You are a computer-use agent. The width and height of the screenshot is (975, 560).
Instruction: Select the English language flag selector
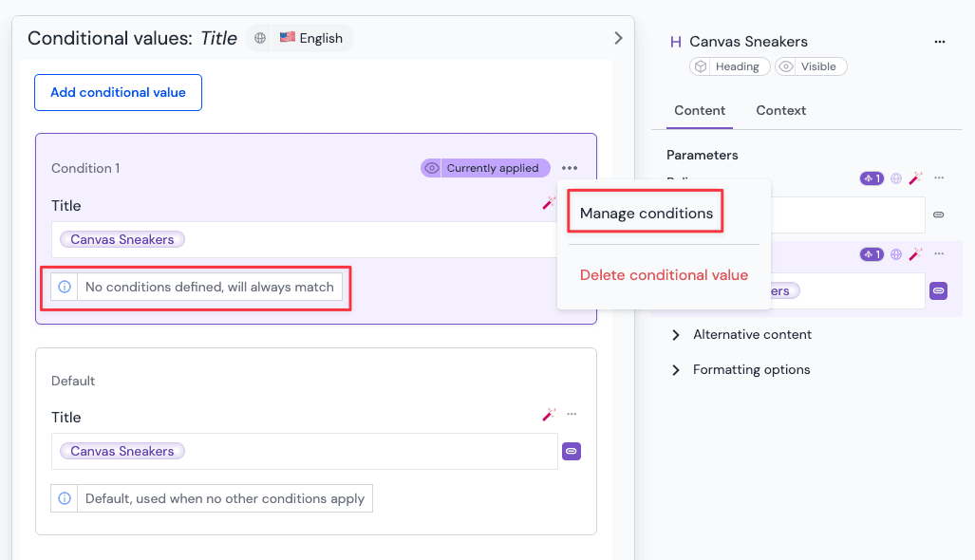click(x=310, y=38)
